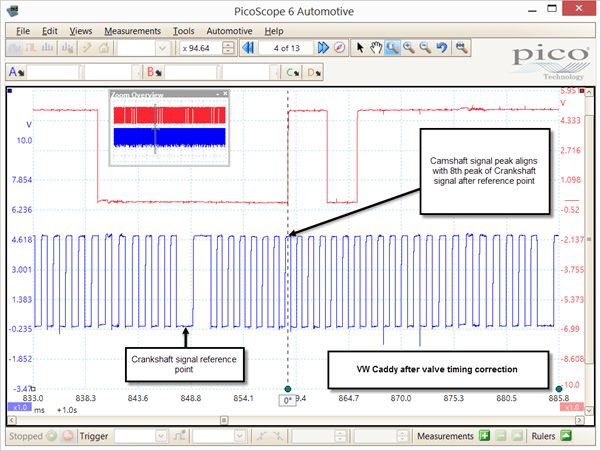Toggle Channel B options button
This screenshot has height=451, width=601.
tap(154, 72)
